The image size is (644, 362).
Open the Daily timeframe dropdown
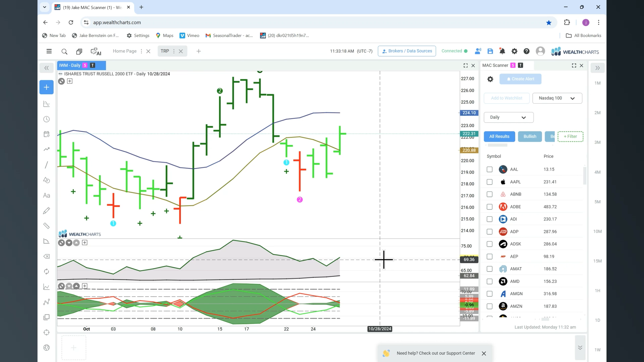point(508,117)
